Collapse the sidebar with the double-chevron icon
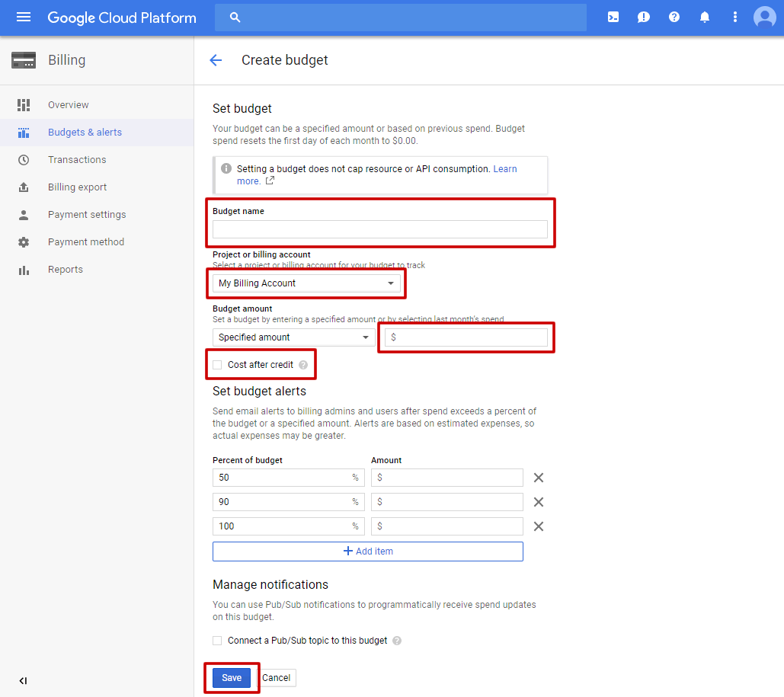The image size is (784, 697). point(23,680)
